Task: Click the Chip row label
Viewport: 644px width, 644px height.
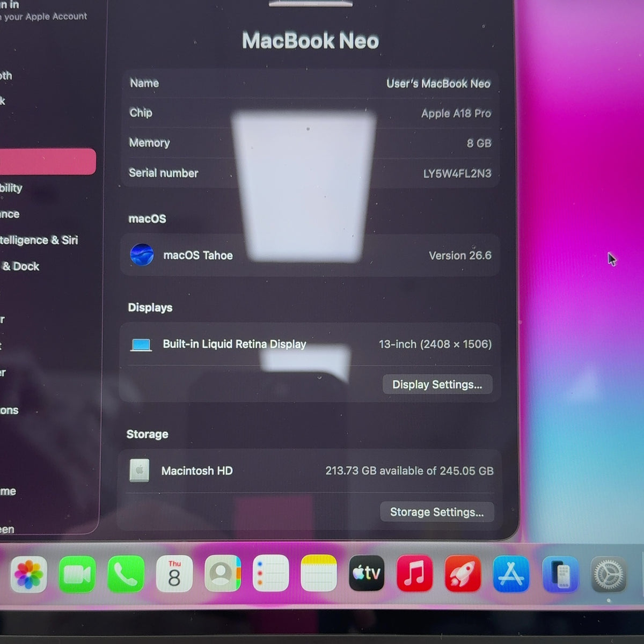Action: coord(141,113)
